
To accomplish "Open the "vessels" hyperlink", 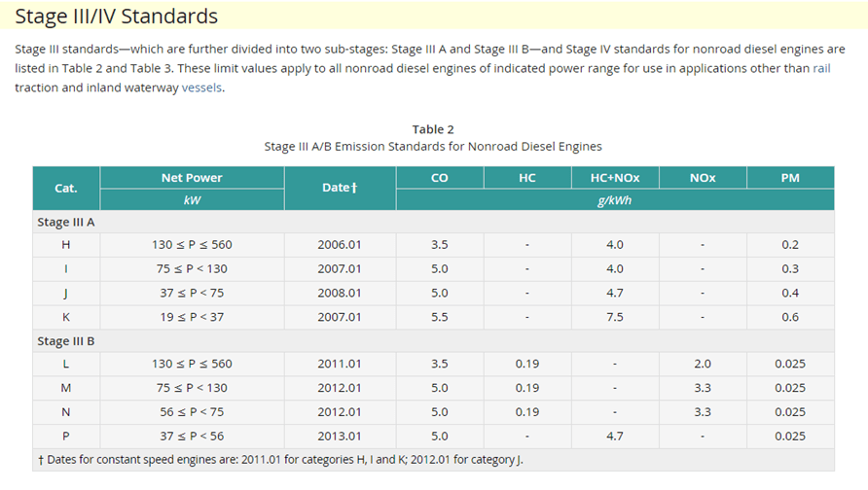I will tap(202, 87).
